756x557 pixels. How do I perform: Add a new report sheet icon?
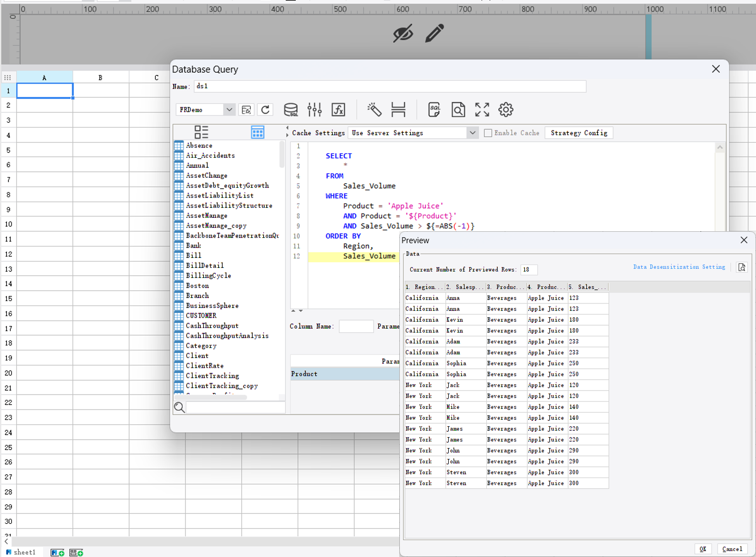[x=57, y=553]
